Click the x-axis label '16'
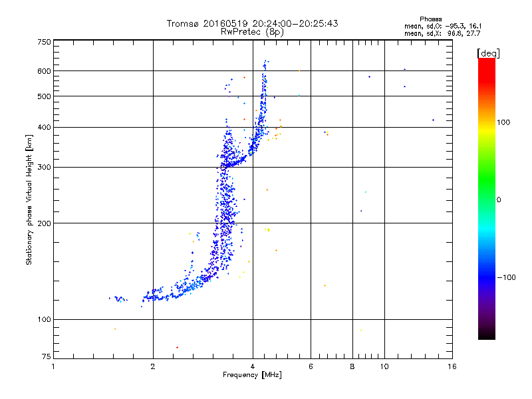Image resolution: width=532 pixels, height=399 pixels. tap(452, 366)
